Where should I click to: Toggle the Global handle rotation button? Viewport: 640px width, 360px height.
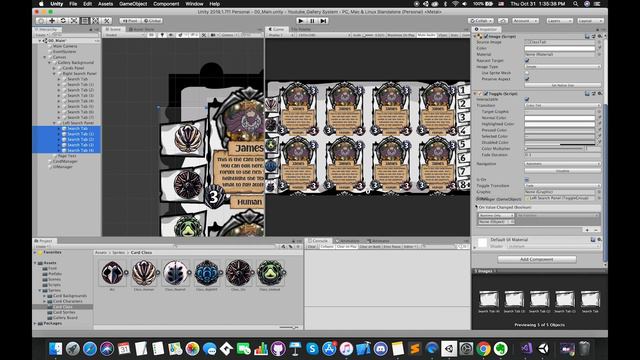click(152, 20)
